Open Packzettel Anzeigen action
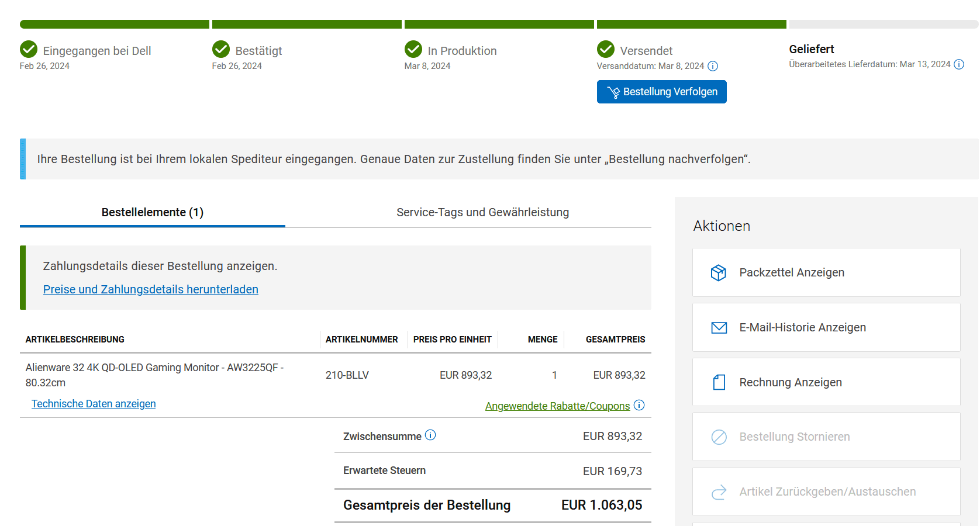Image resolution: width=980 pixels, height=526 pixels. 826,272
